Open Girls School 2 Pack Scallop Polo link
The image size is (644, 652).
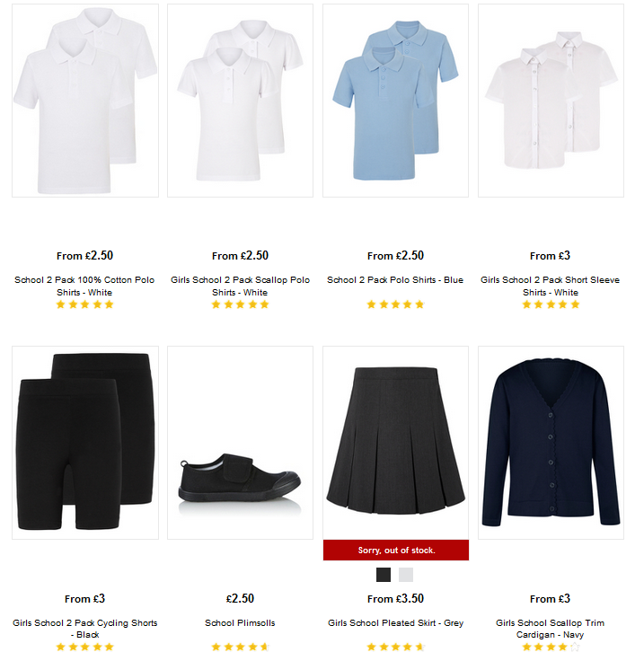pyautogui.click(x=240, y=286)
